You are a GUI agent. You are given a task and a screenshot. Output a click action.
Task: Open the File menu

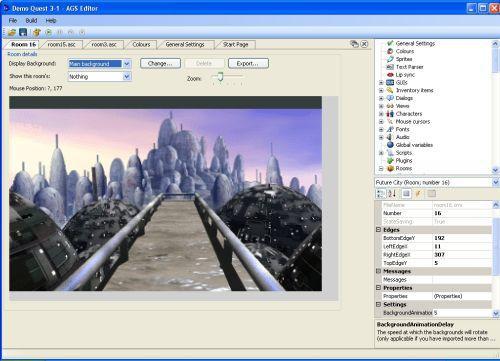(13, 21)
